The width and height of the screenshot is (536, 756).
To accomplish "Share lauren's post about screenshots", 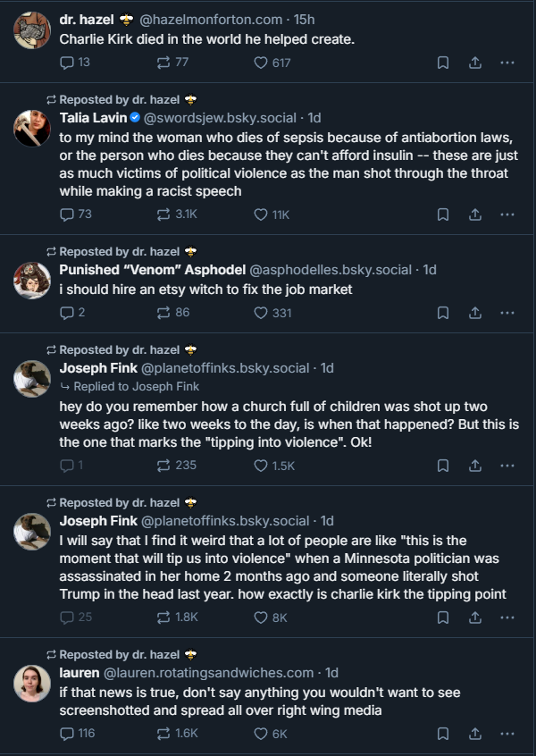I will tap(475, 734).
